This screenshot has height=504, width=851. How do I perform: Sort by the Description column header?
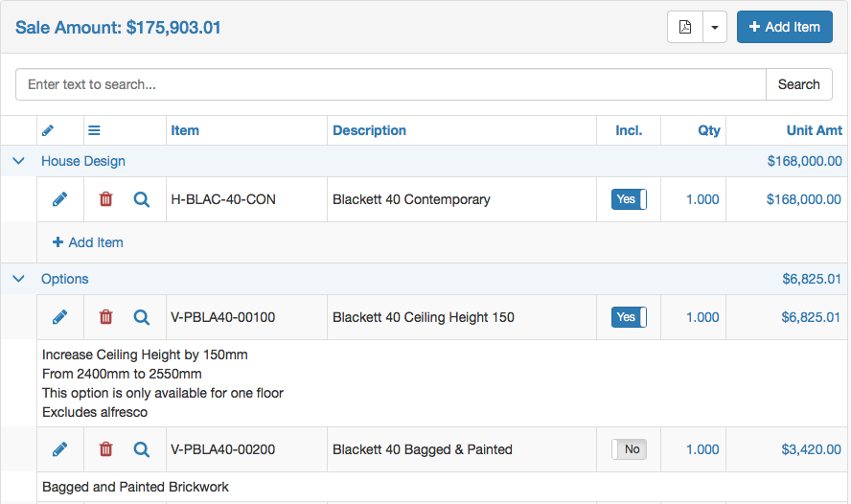pos(369,130)
